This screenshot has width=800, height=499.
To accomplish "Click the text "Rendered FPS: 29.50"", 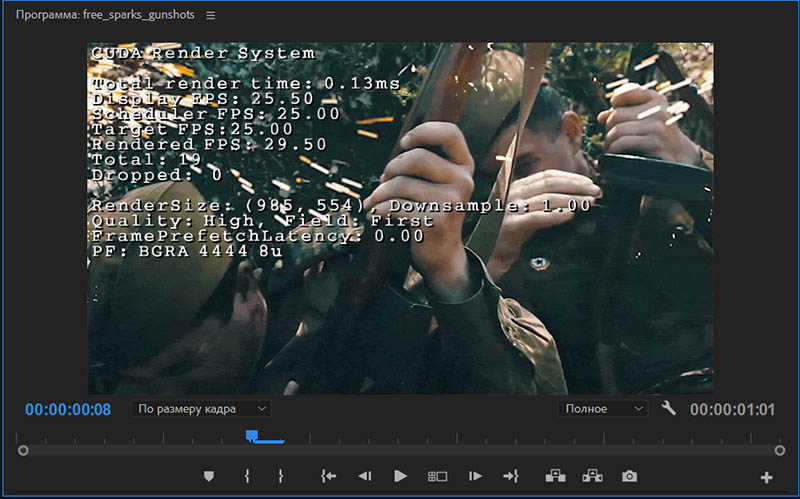I will pyautogui.click(x=209, y=144).
